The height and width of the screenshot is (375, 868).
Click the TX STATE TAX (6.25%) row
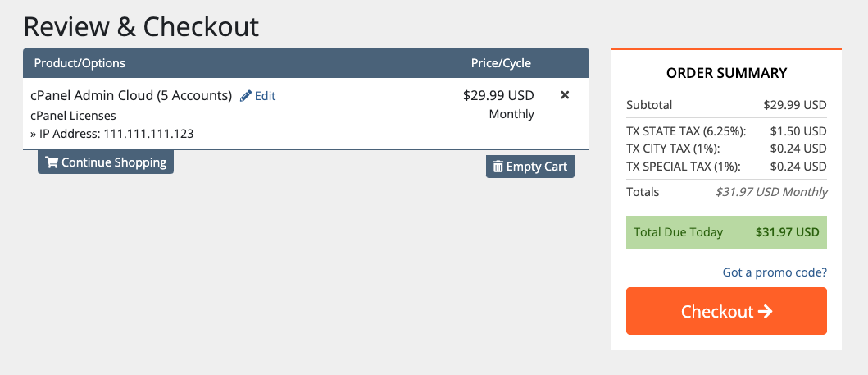(x=726, y=131)
